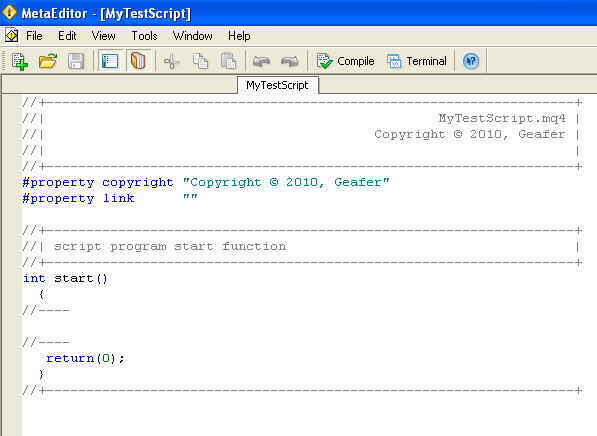Screen dimensions: 597x436
Task: Click the Cut scissors icon
Action: point(172,61)
